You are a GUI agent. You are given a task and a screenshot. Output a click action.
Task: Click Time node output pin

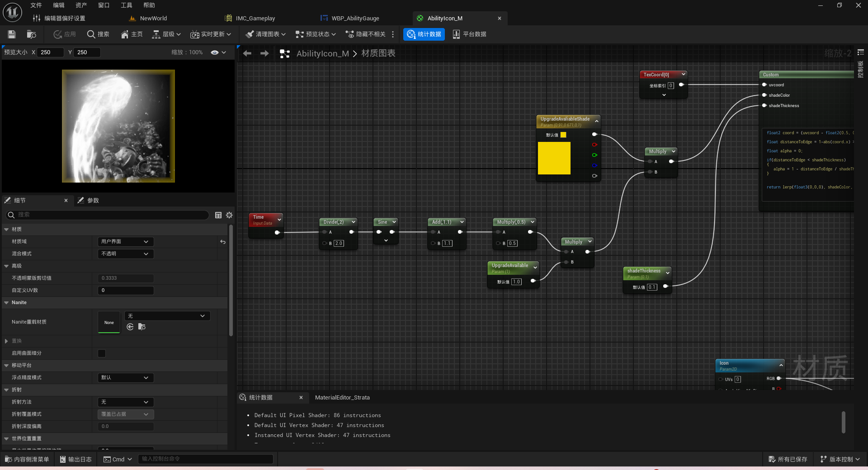point(277,233)
